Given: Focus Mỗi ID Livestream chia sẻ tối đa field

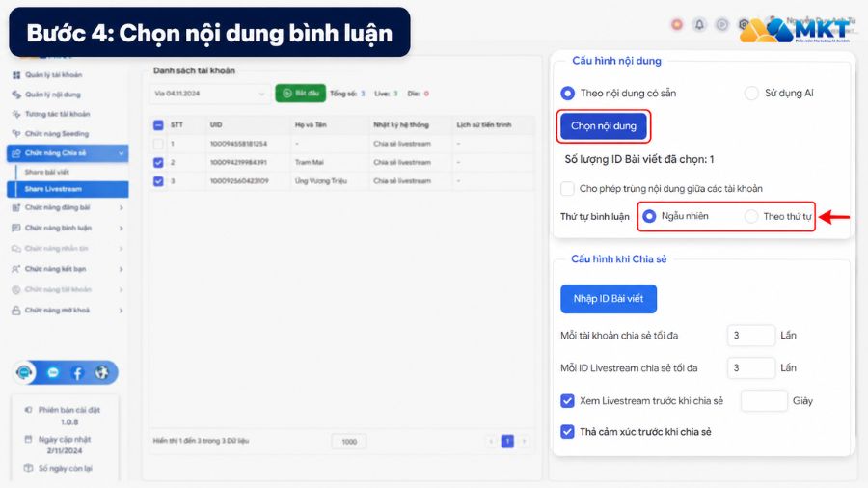Looking at the screenshot, I should (x=751, y=368).
